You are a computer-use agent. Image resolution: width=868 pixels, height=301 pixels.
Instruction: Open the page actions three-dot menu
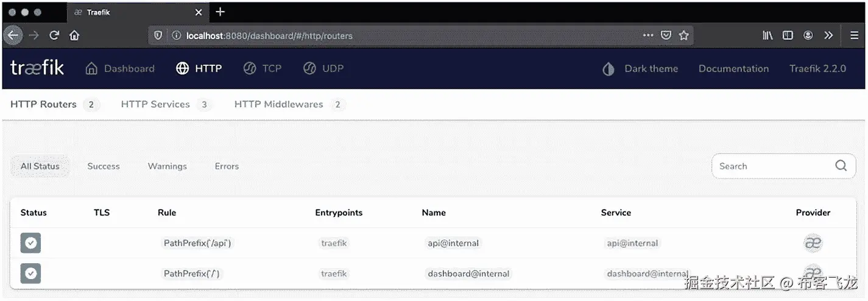pyautogui.click(x=648, y=35)
